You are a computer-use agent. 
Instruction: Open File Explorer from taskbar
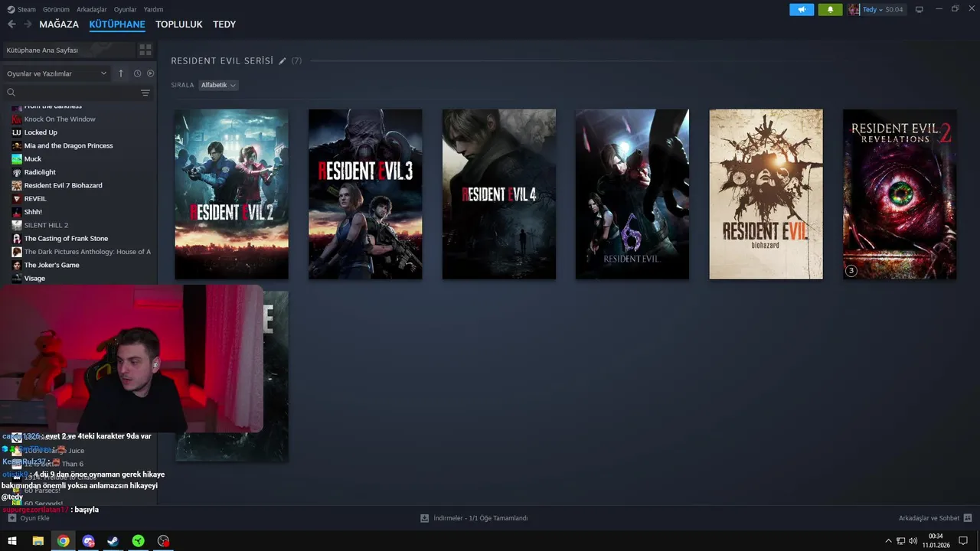pyautogui.click(x=38, y=541)
